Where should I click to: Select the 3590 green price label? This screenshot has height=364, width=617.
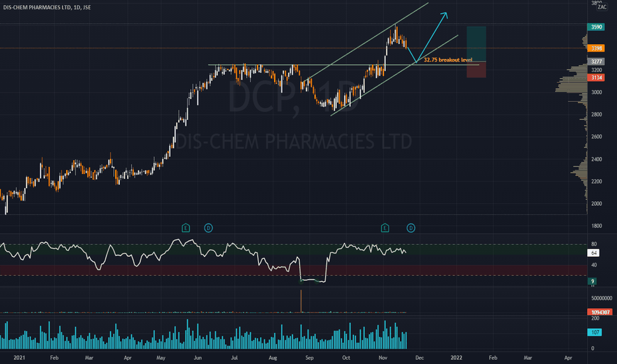point(596,26)
